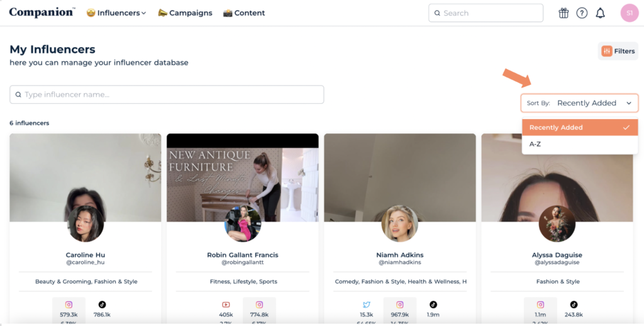Open the Content menu item

point(244,13)
